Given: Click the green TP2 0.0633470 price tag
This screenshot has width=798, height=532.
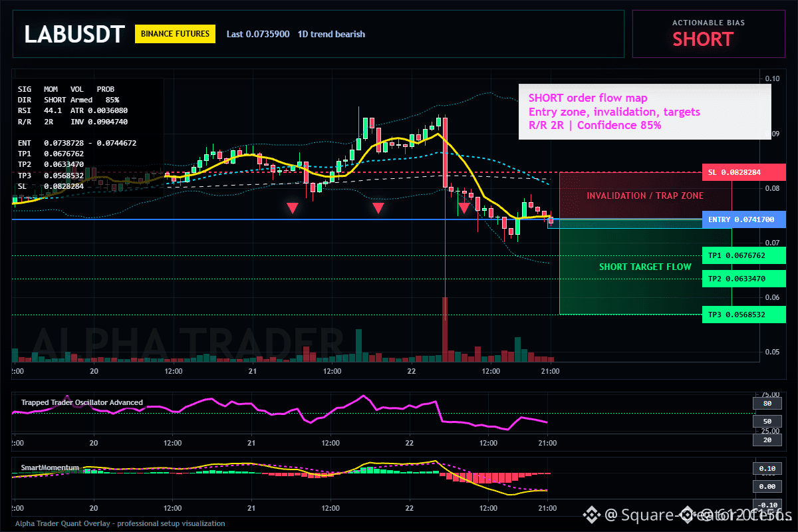Looking at the screenshot, I should tap(743, 279).
